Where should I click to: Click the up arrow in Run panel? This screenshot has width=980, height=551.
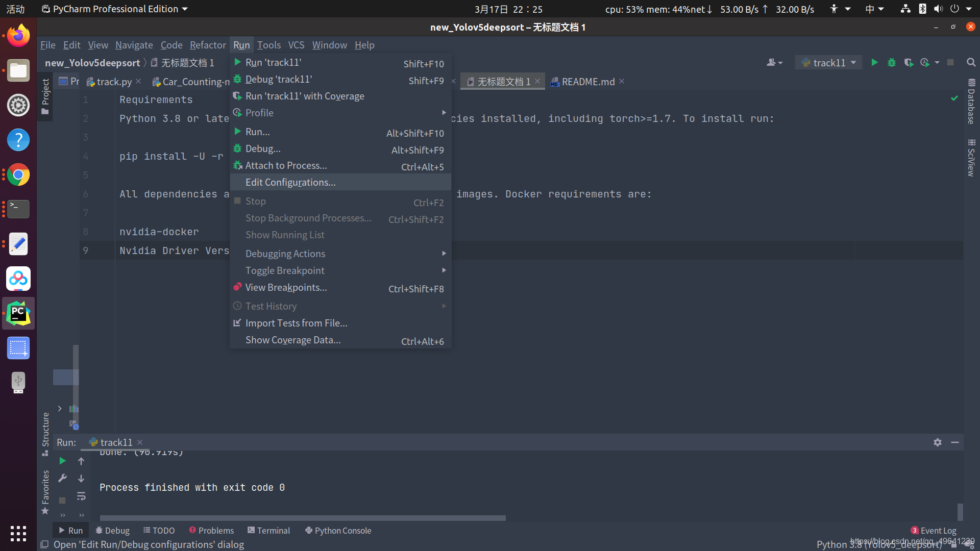[x=81, y=461]
